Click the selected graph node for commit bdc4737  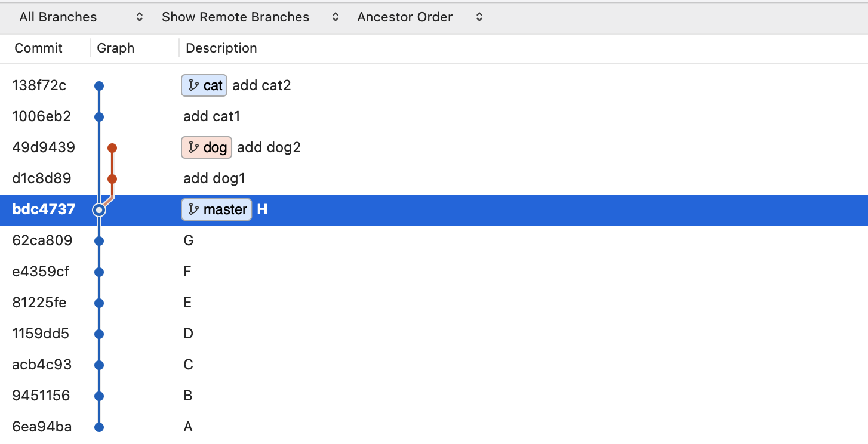pyautogui.click(x=99, y=210)
